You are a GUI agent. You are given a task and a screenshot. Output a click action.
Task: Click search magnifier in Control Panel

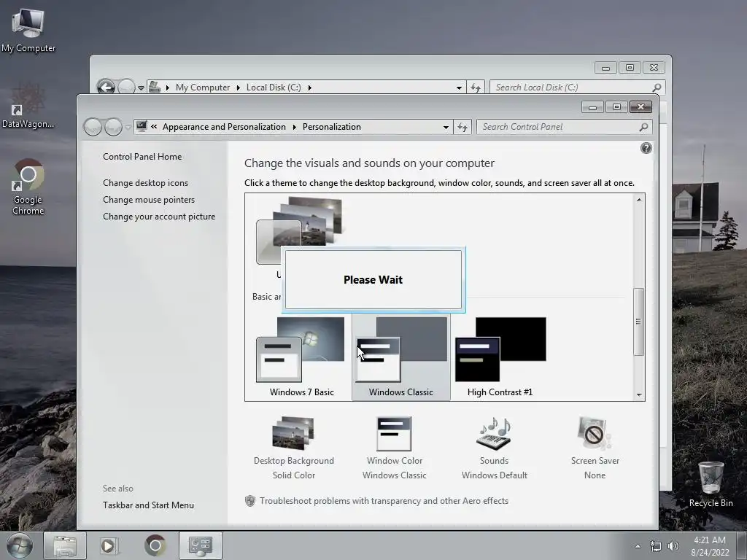point(643,127)
